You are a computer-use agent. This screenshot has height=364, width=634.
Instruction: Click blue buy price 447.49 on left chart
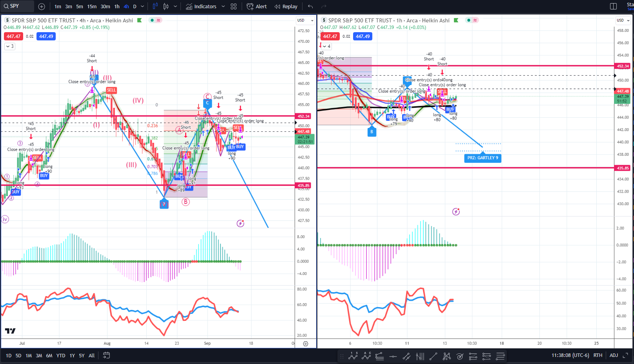(46, 36)
